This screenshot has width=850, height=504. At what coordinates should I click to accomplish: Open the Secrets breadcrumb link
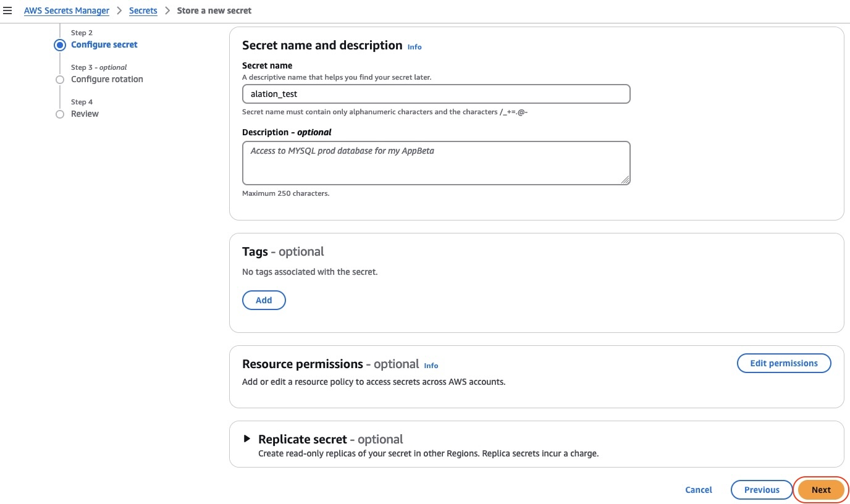click(x=143, y=10)
